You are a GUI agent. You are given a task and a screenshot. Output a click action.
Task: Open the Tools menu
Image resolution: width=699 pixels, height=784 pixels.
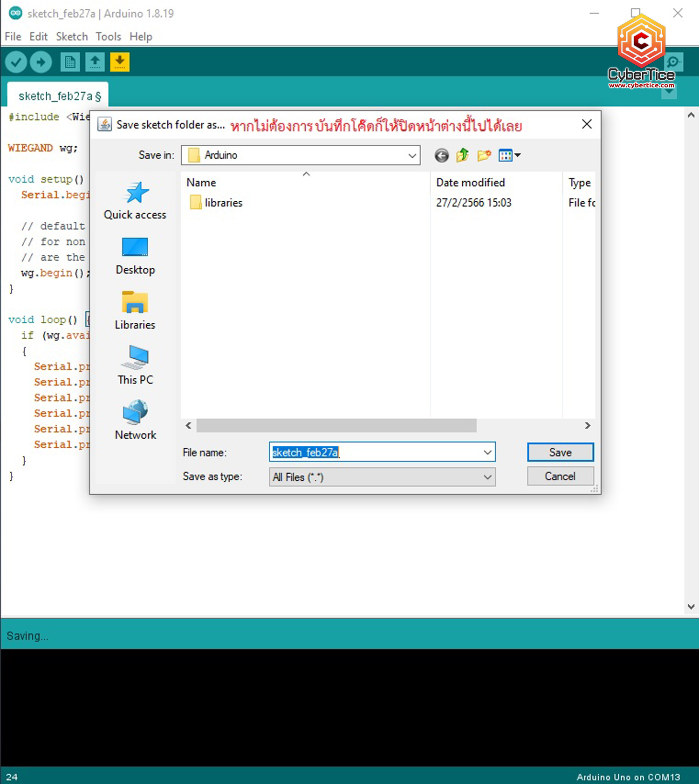point(108,36)
